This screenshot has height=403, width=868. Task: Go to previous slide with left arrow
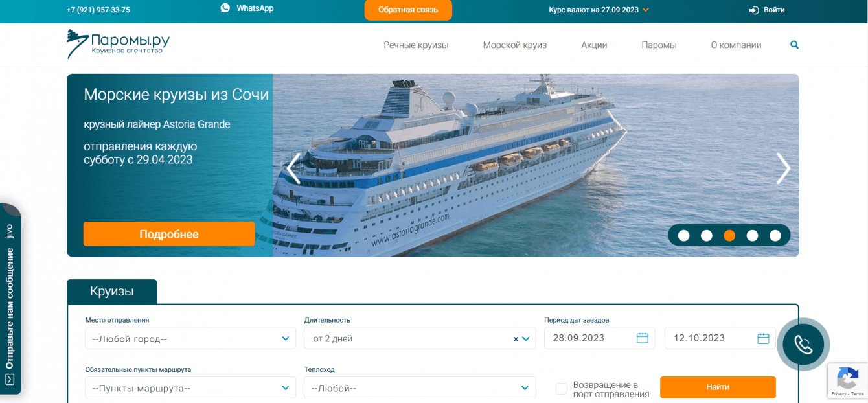point(293,168)
